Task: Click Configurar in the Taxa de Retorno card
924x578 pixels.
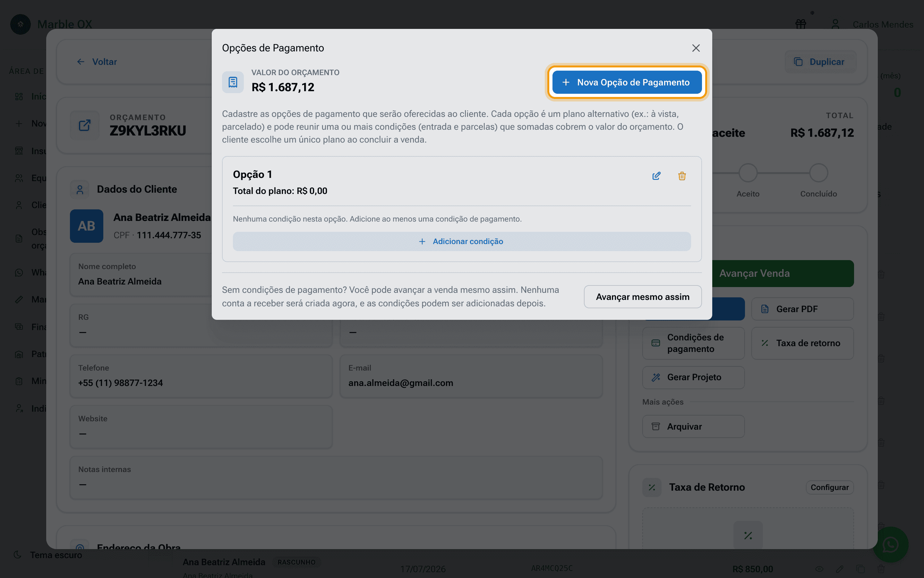Action: (x=830, y=487)
